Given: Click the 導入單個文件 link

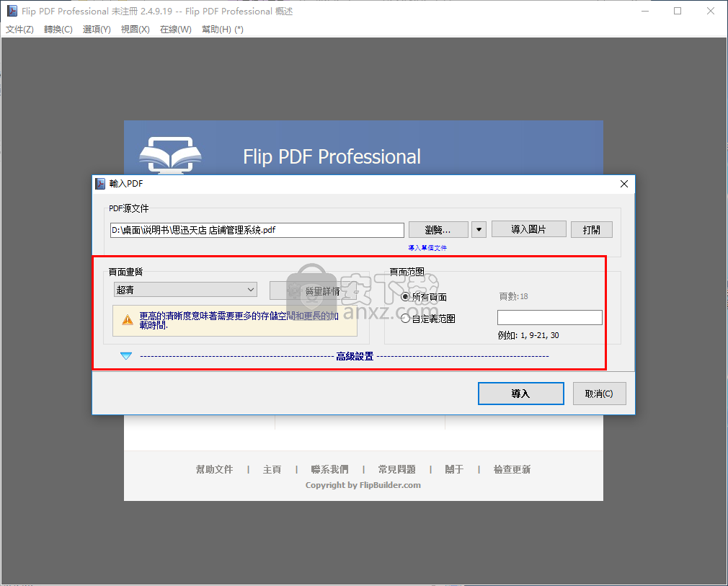Looking at the screenshot, I should 427,247.
